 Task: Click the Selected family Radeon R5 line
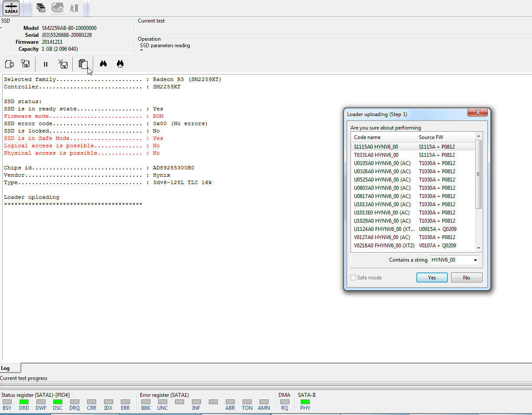[x=113, y=79]
